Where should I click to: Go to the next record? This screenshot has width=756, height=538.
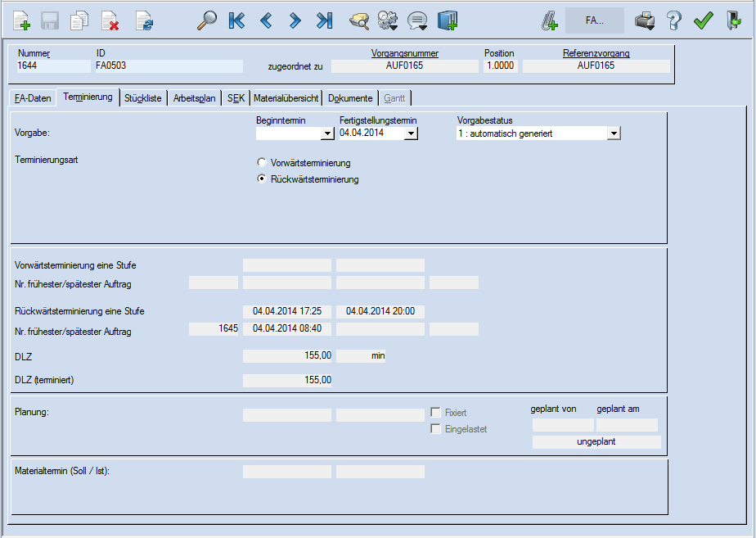pos(295,21)
